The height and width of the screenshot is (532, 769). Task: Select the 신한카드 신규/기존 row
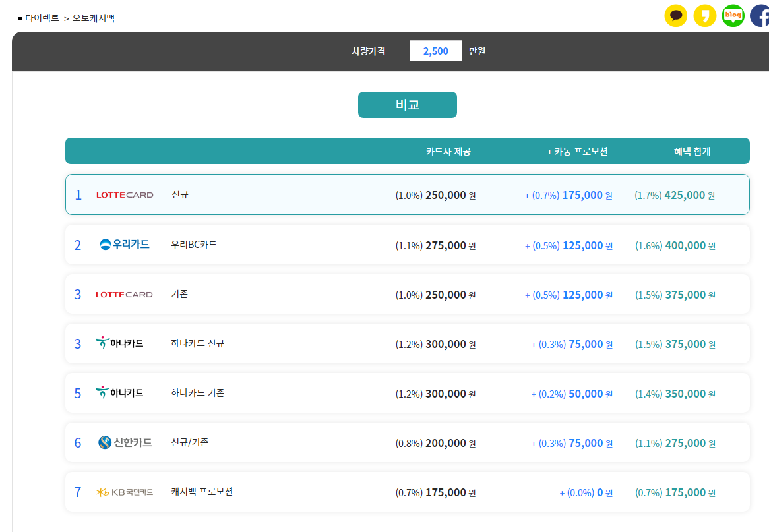pos(407,442)
